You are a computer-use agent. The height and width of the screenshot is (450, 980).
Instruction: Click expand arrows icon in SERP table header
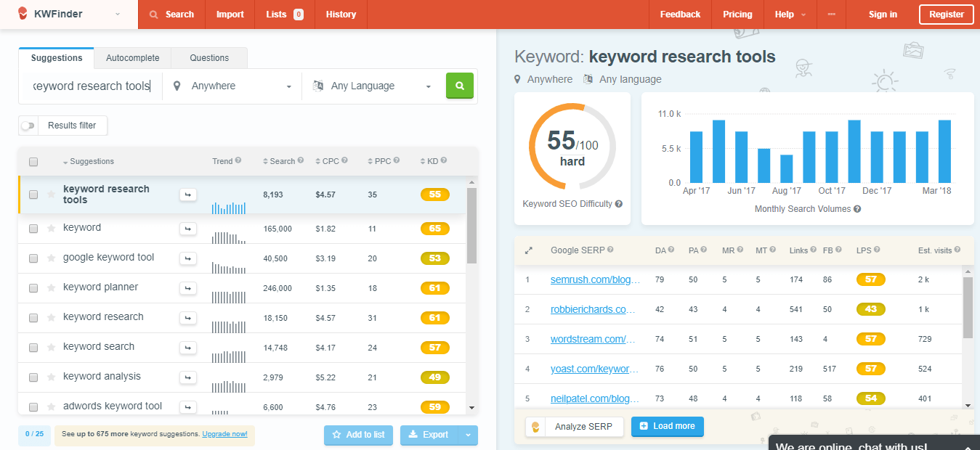pyautogui.click(x=528, y=250)
